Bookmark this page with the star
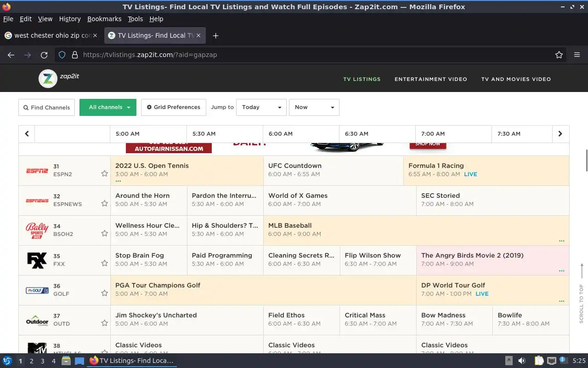This screenshot has height=368, width=588. pos(559,55)
